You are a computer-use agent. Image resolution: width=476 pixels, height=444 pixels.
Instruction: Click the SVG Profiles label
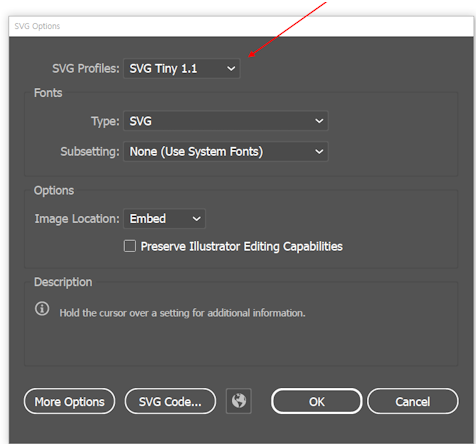coord(86,69)
